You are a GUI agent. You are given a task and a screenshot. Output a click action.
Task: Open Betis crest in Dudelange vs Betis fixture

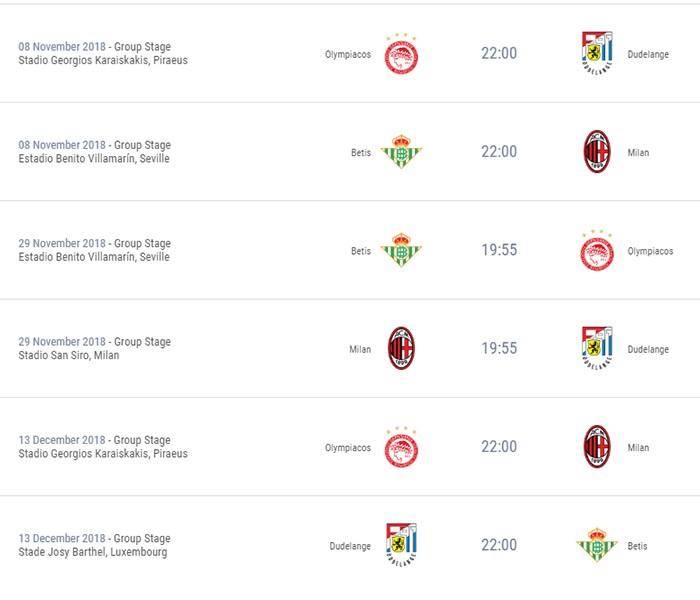(597, 545)
